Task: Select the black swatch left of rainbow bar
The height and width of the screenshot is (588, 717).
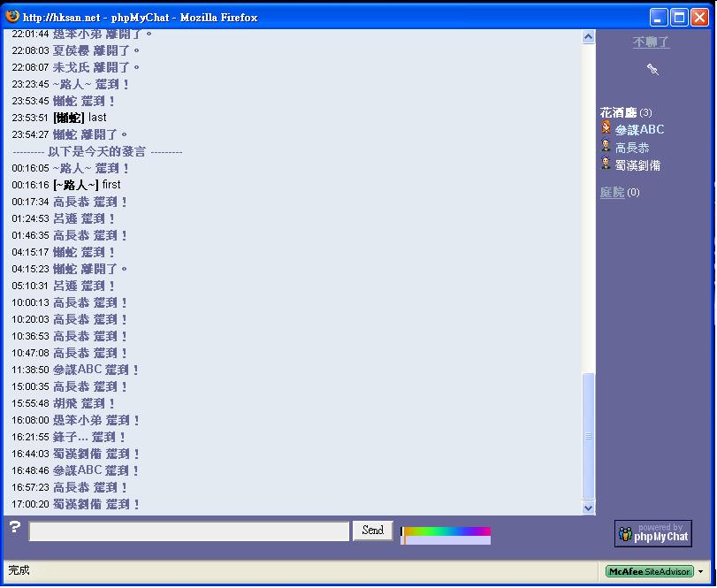Action: click(x=401, y=531)
